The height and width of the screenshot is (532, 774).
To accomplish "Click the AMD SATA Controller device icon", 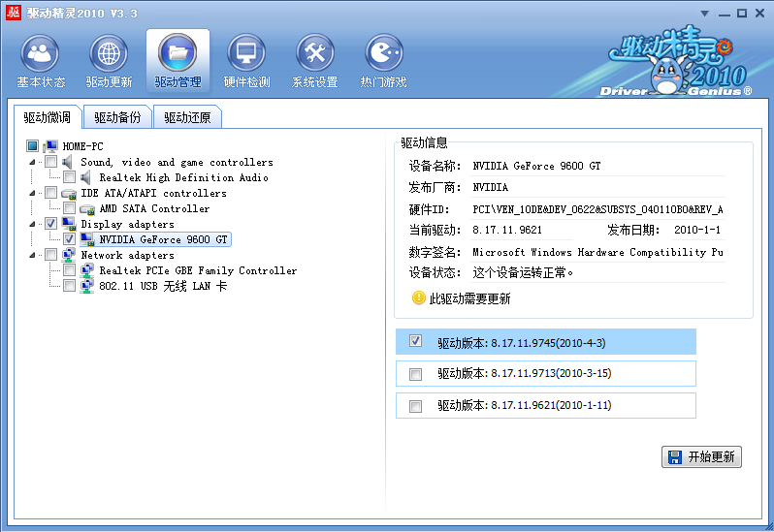I will point(87,209).
